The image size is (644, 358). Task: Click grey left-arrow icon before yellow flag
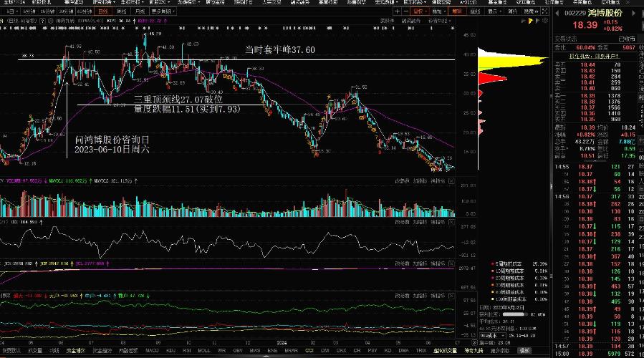523,21
